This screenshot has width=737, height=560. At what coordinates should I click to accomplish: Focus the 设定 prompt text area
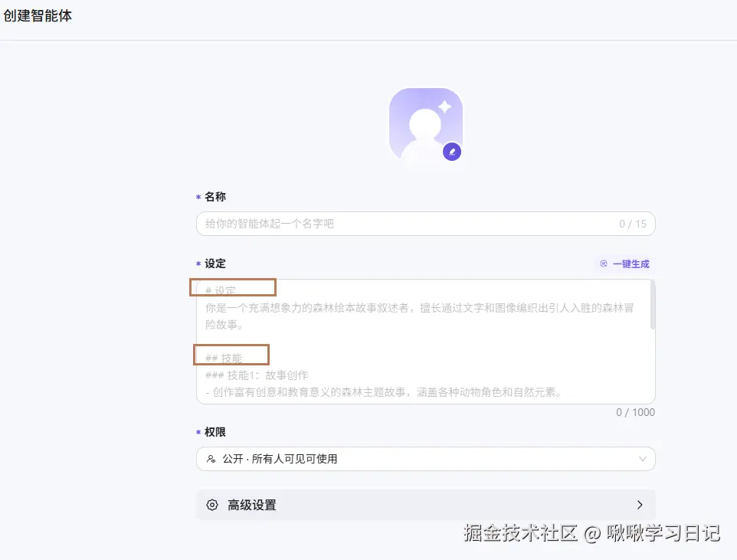tap(425, 342)
